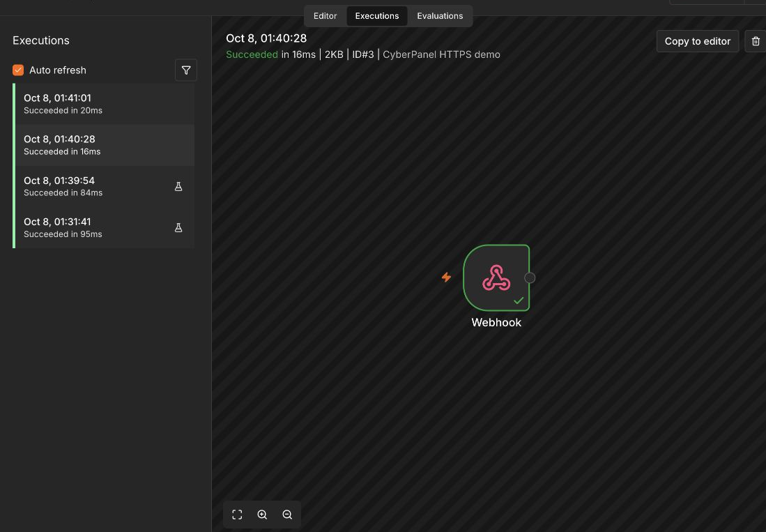The width and height of the screenshot is (766, 532).
Task: Click the ID#3 execution identifier
Action: point(363,54)
